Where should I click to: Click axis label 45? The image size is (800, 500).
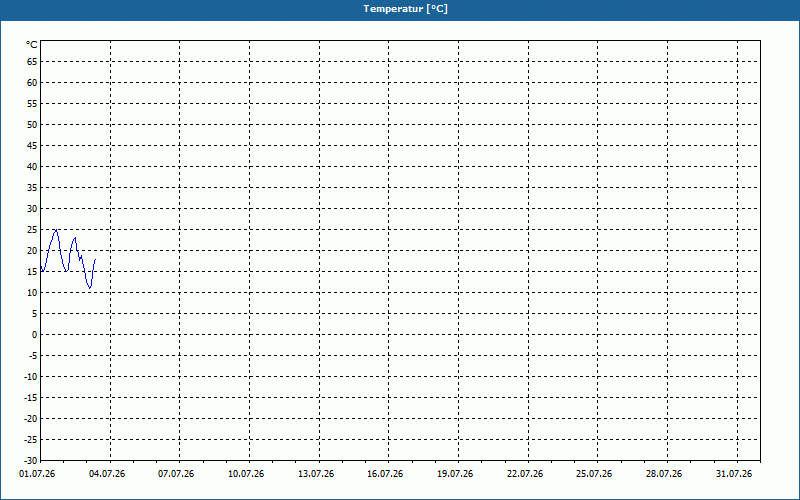32,145
